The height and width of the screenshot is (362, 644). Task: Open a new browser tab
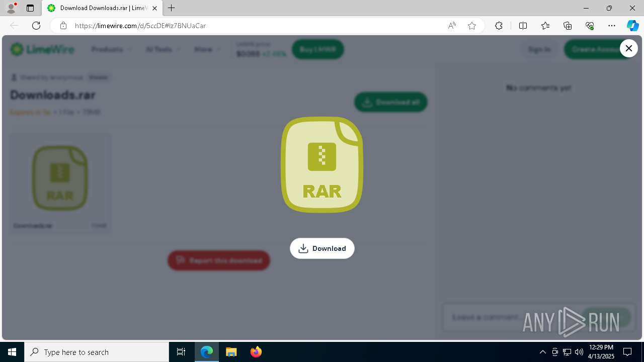pyautogui.click(x=172, y=8)
